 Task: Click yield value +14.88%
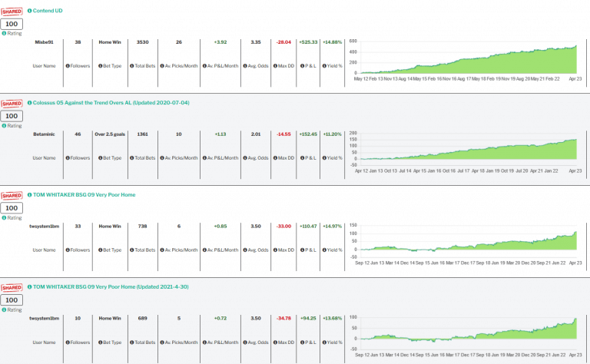(332, 42)
